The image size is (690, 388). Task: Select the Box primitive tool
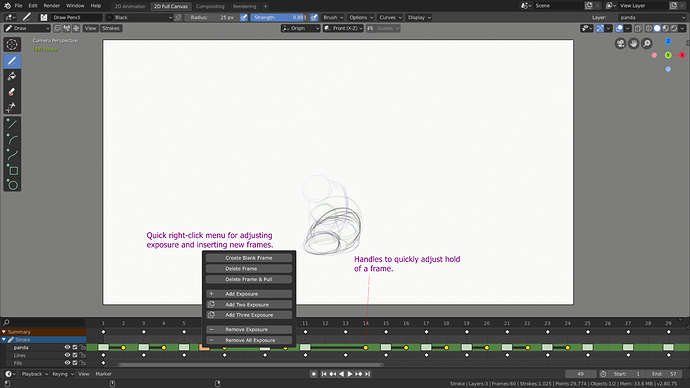point(12,170)
